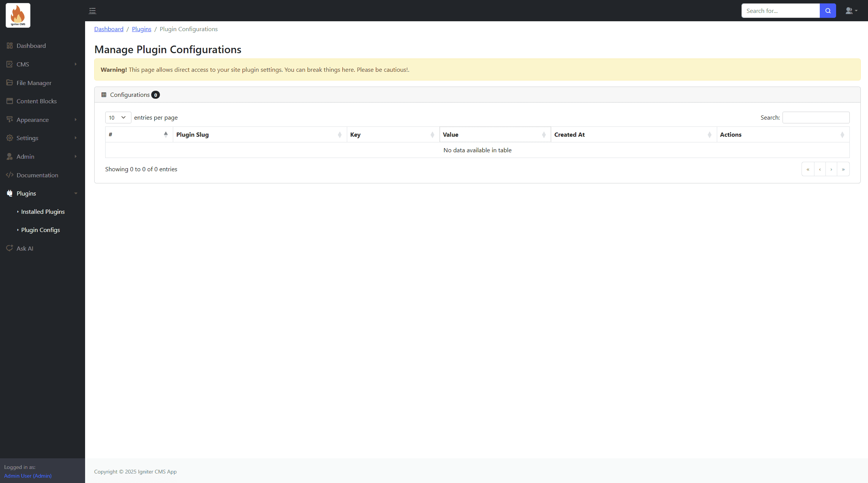The height and width of the screenshot is (483, 868).
Task: Click the Dashboard sidebar icon
Action: tap(10, 46)
